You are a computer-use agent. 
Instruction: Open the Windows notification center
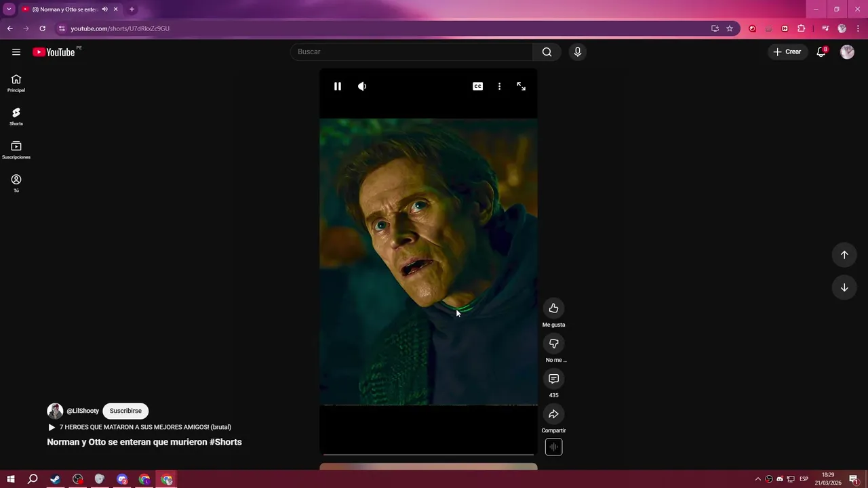point(854,479)
